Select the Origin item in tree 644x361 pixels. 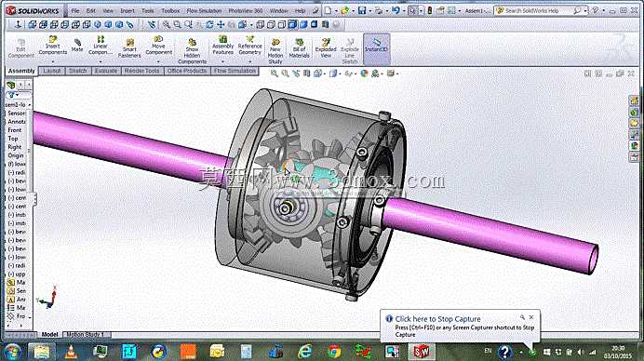coord(16,155)
